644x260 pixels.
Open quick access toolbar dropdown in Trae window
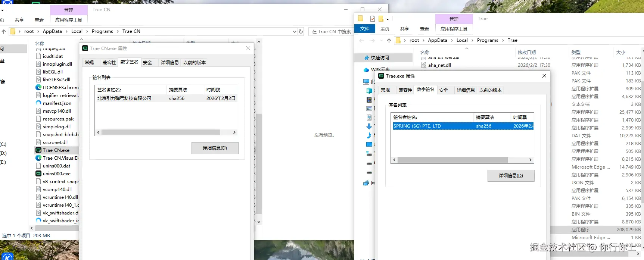[x=388, y=19]
